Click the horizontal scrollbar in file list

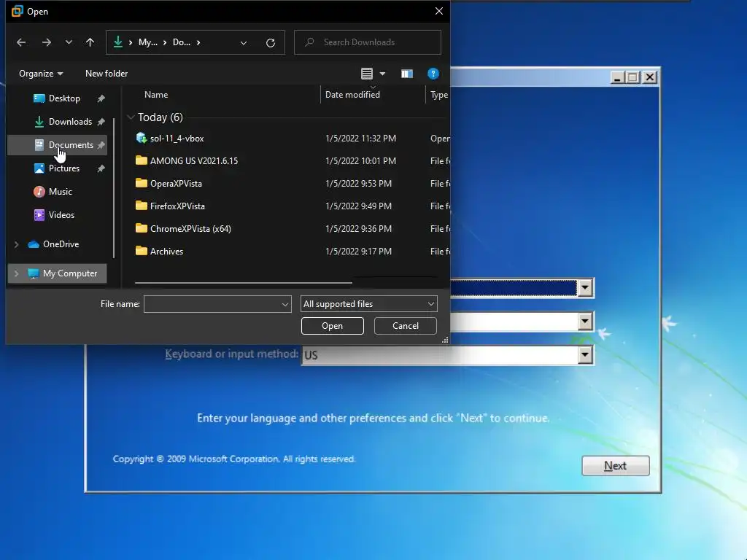(244, 283)
